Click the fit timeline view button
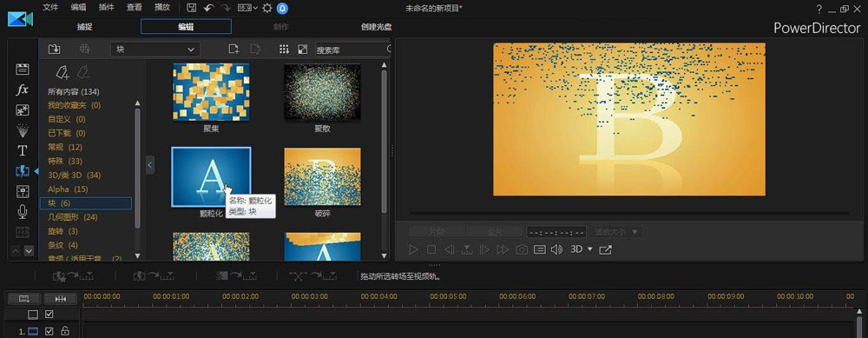Screen dimensions: 868x338 61,299
